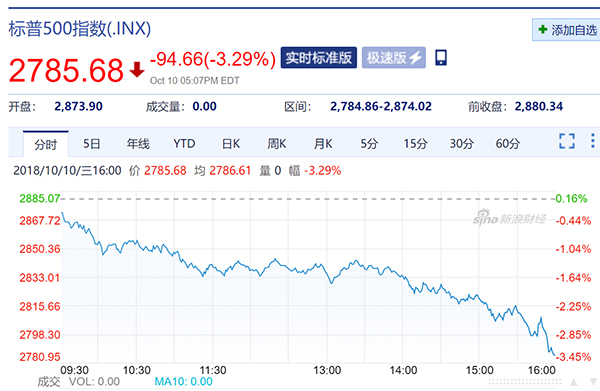Add stock via 添加自选 button
Screen dimensions: 600x391
[x=566, y=29]
